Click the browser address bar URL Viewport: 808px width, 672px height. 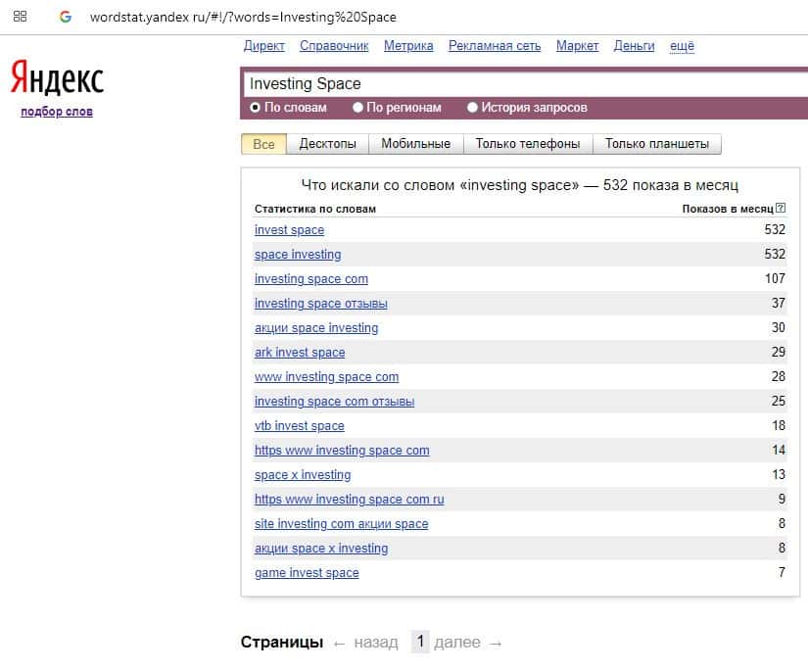coord(243,17)
